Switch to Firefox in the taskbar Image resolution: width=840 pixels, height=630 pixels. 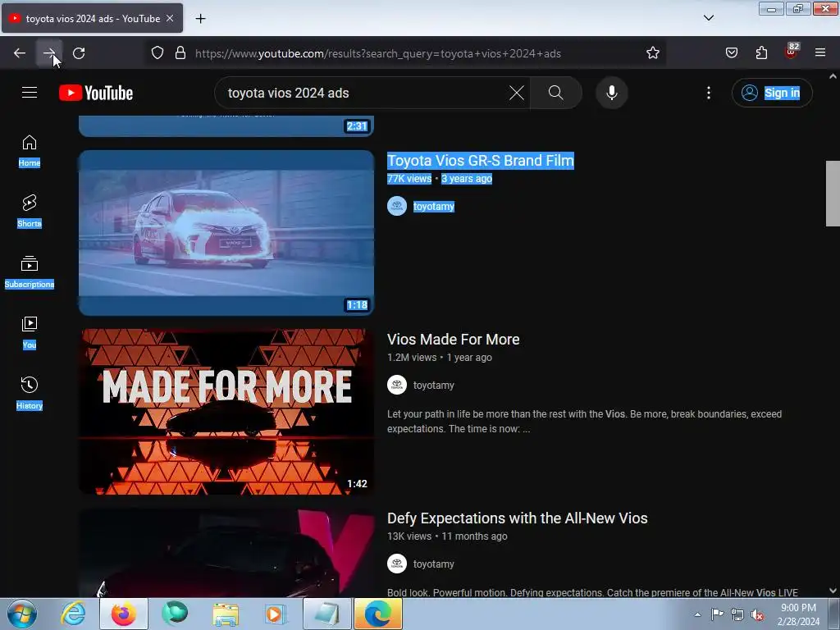(x=124, y=614)
